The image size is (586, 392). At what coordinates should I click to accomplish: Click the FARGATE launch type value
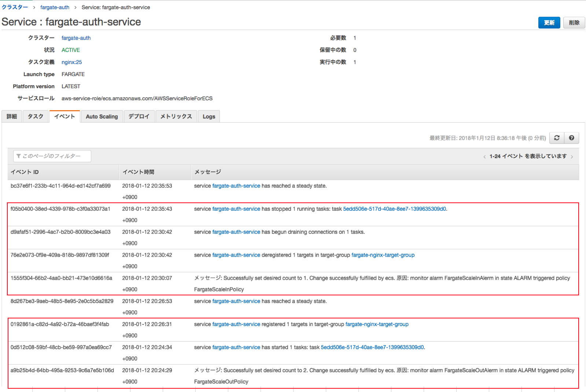click(x=73, y=74)
